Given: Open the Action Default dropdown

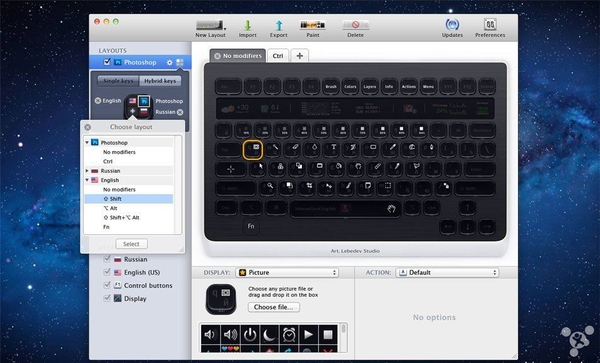Looking at the screenshot, I should 448,272.
